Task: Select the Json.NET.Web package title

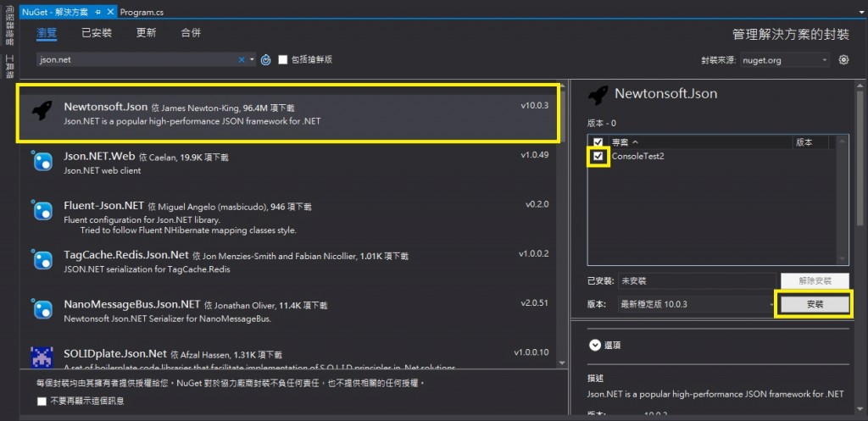Action: pyautogui.click(x=98, y=156)
